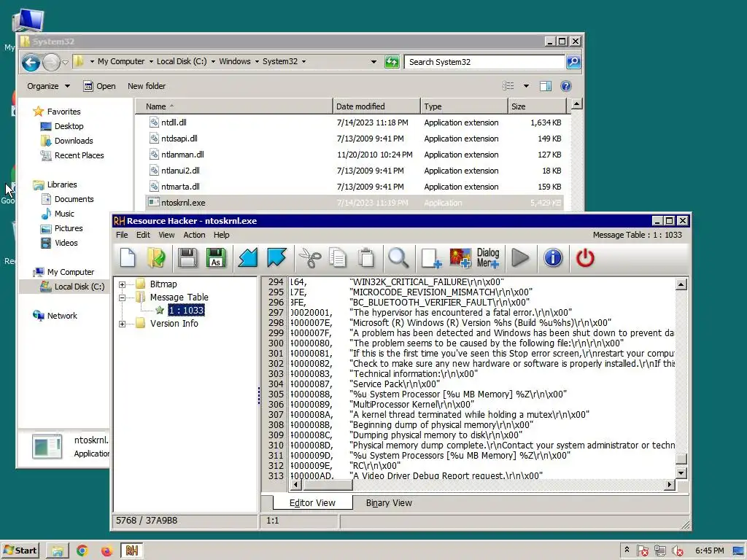
Task: Click the scissors Cut icon
Action: 309,258
